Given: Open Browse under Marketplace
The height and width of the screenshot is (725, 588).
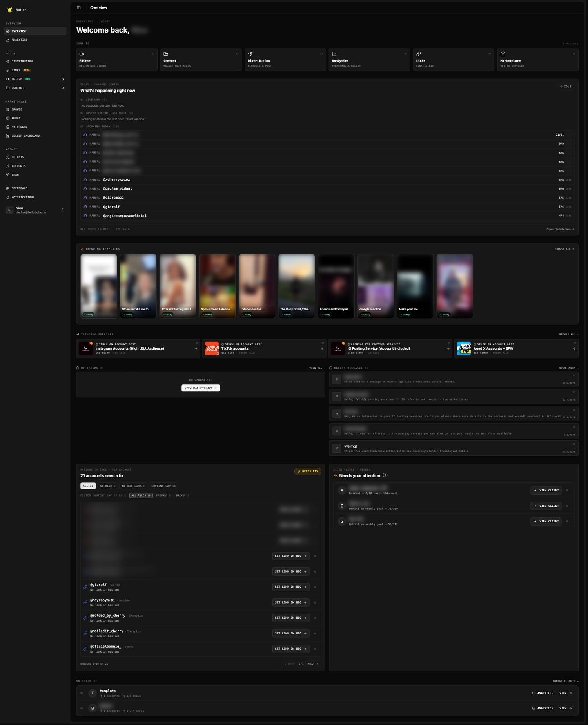Looking at the screenshot, I should click(x=35, y=109).
